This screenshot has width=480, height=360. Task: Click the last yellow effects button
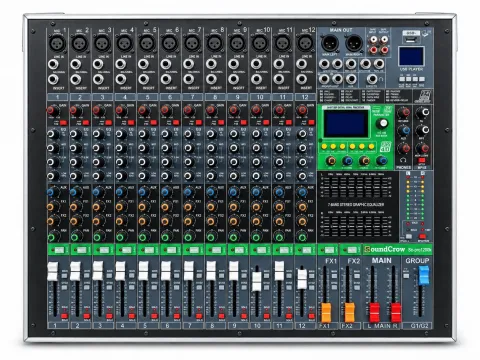(372, 146)
